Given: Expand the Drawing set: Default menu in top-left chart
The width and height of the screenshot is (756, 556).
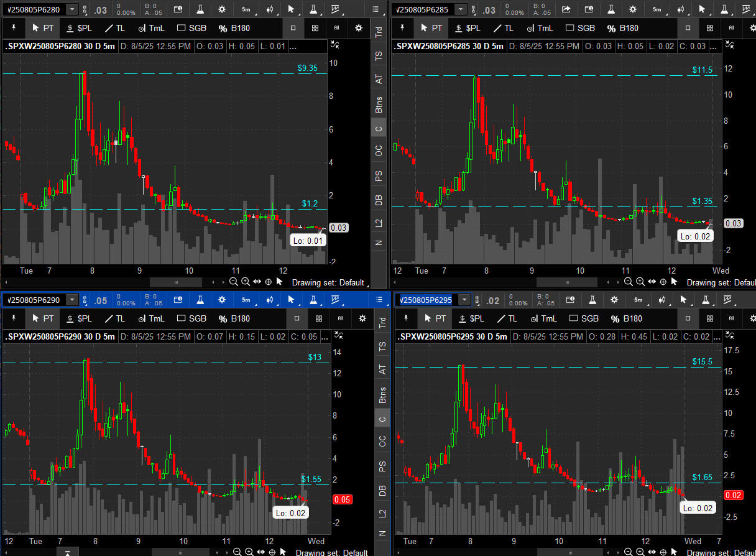Looking at the screenshot, I should (x=328, y=282).
